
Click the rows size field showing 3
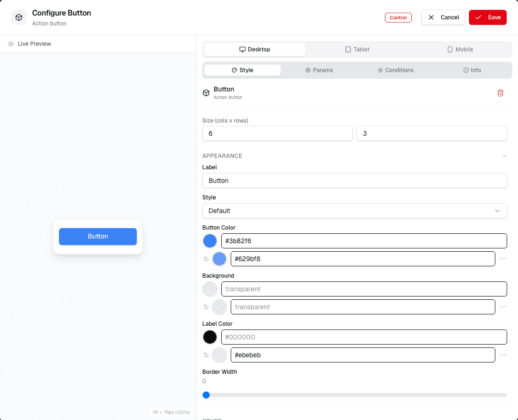point(432,134)
